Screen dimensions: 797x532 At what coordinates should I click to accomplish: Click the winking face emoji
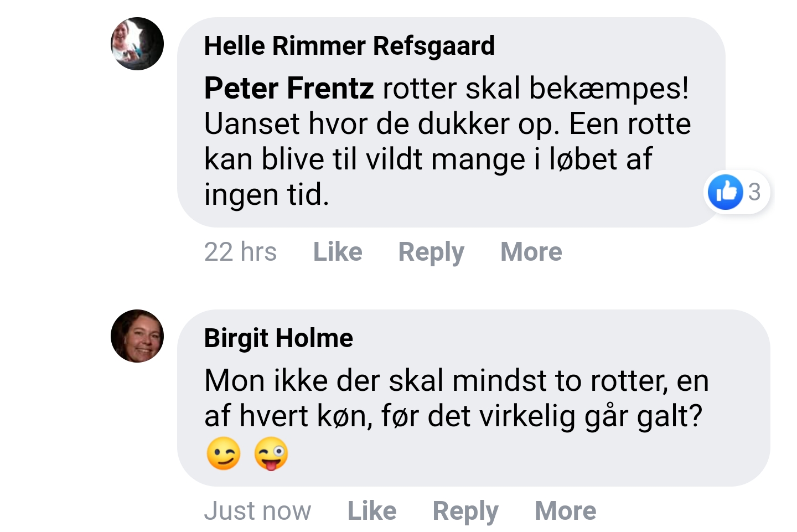coord(224,454)
